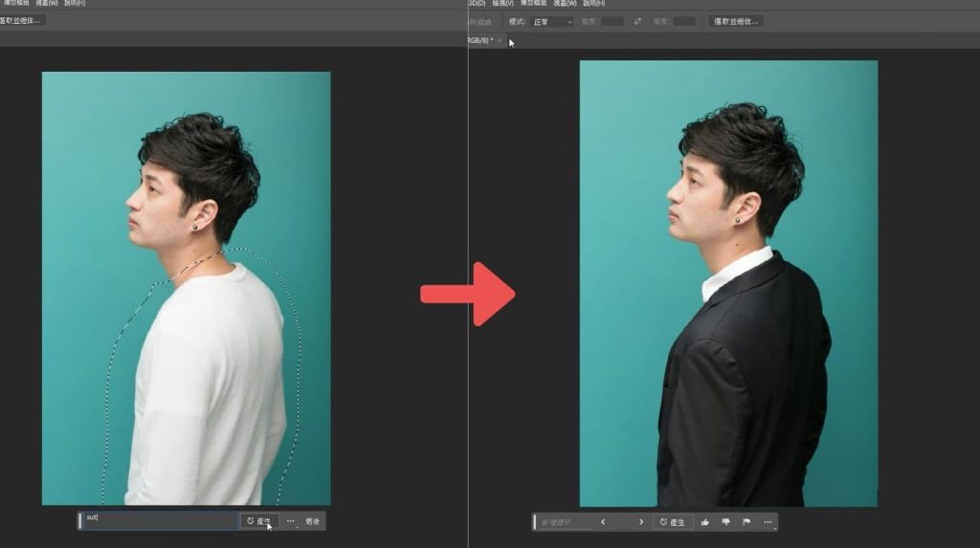Report the result using the flag icon

746,522
